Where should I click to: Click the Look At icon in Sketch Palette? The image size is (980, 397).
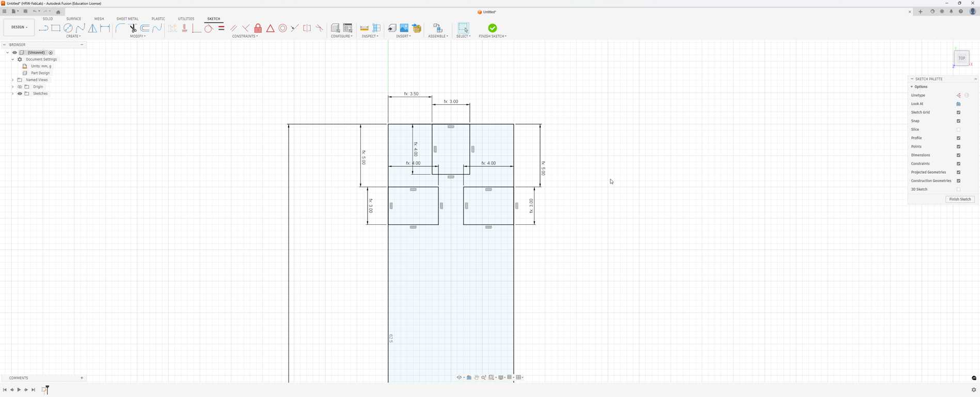tap(959, 104)
